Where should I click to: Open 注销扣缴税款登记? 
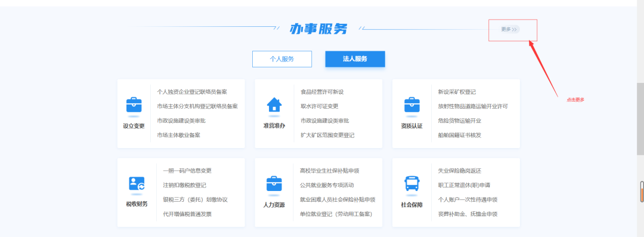(184, 185)
